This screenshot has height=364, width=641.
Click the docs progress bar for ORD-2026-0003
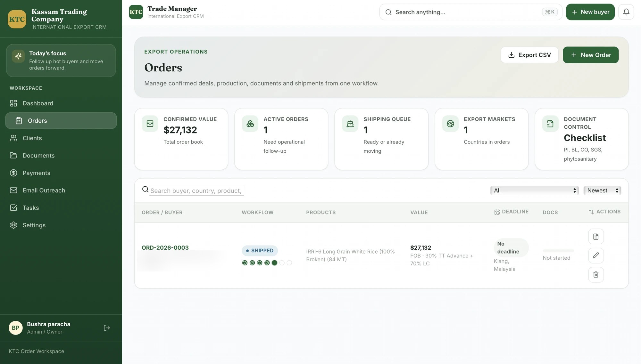point(558,251)
